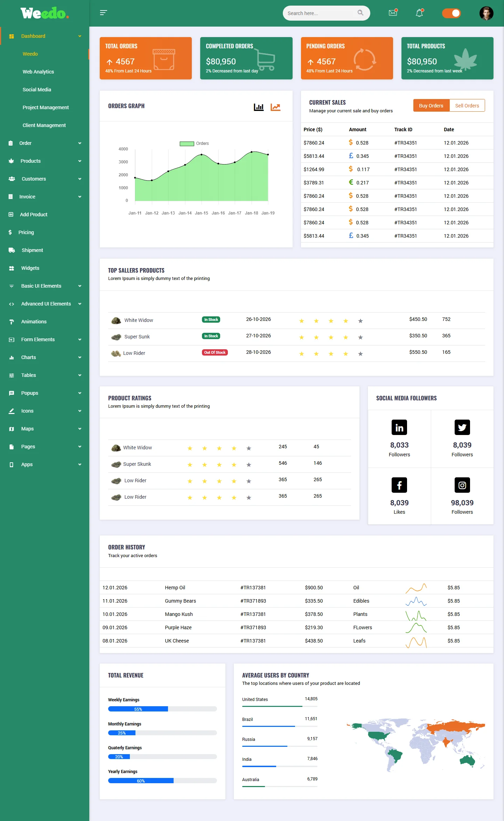Click the Total Products leaf icon
Viewport: 504px width, 821px height.
point(465,59)
